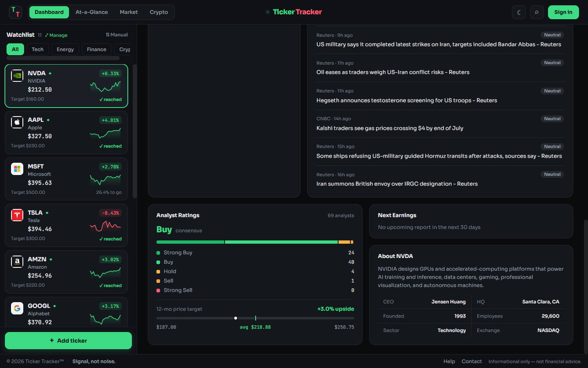Click the Alphabet Google logo icon
Screen dimensions: 588x368
coord(17,308)
